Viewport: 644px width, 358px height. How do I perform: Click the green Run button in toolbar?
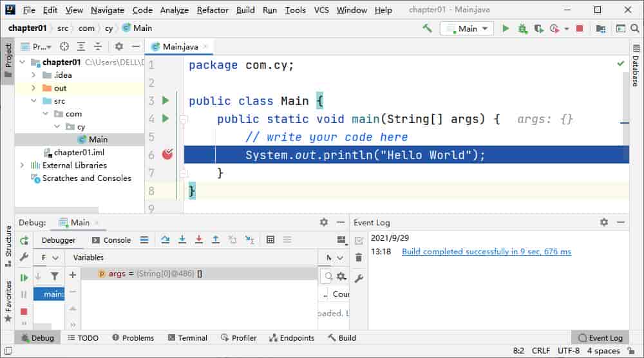[x=506, y=28]
